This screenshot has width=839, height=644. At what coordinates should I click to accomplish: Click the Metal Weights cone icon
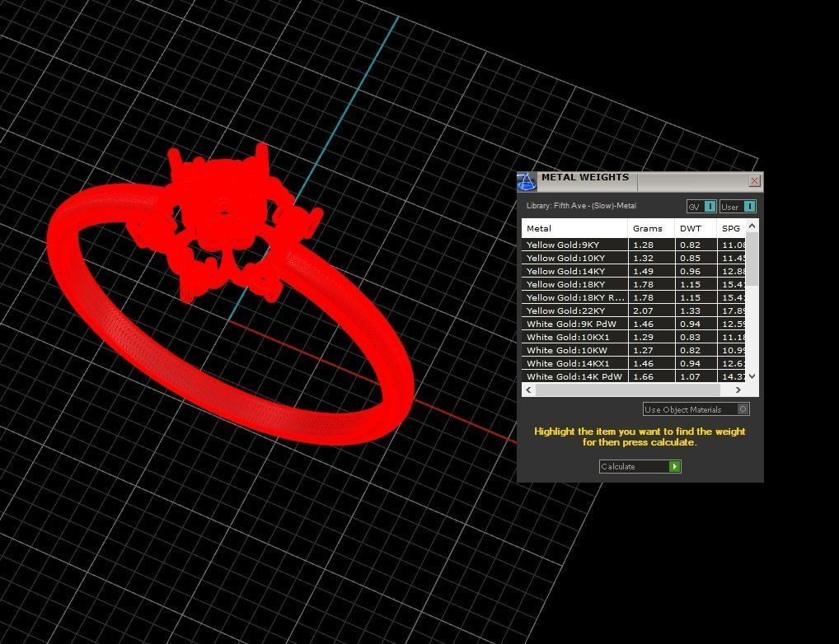click(527, 182)
